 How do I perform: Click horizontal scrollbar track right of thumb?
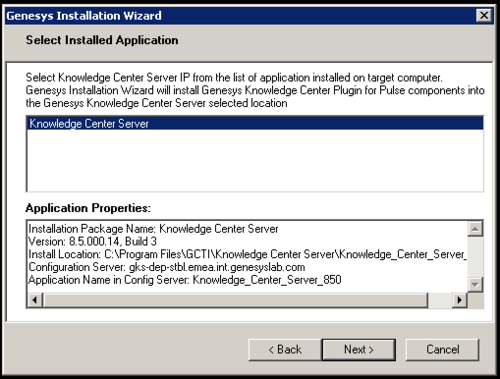point(440,300)
